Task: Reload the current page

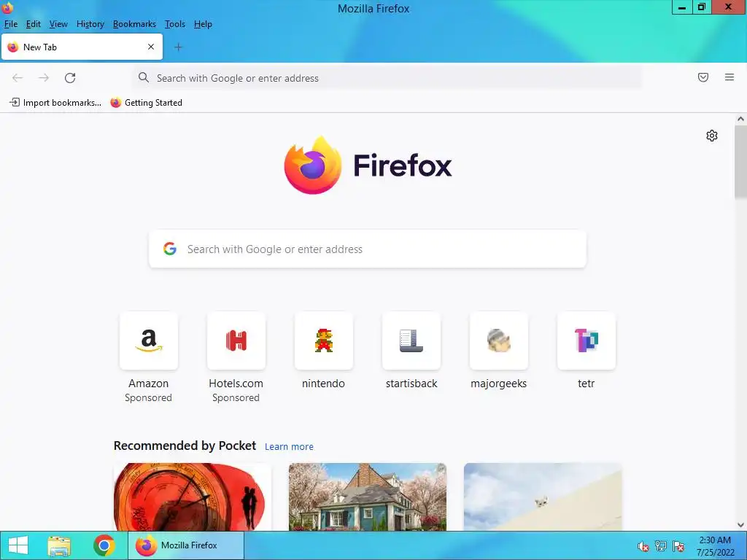Action: (x=70, y=77)
